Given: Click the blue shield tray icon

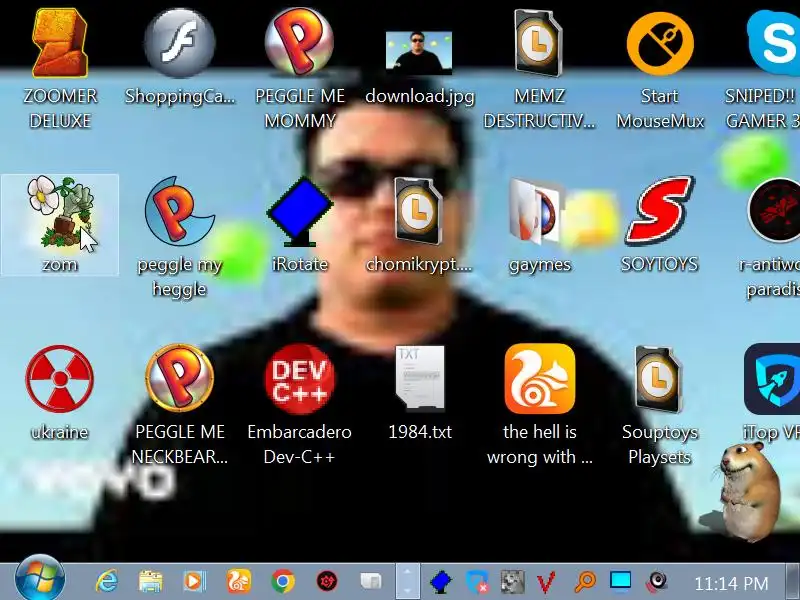Looking at the screenshot, I should pos(477,582).
